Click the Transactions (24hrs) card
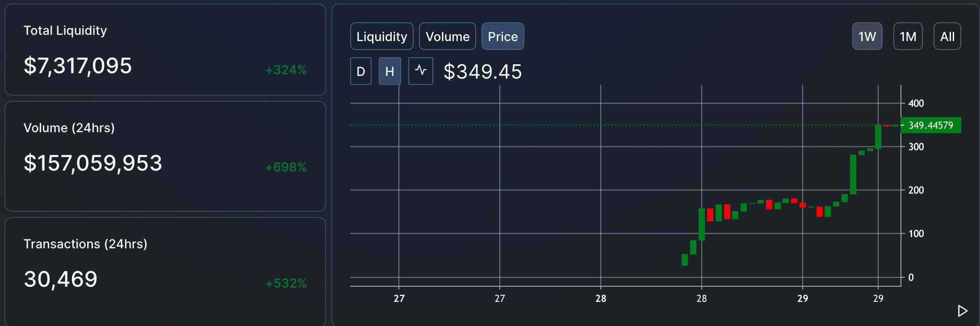This screenshot has width=980, height=326. (165, 271)
